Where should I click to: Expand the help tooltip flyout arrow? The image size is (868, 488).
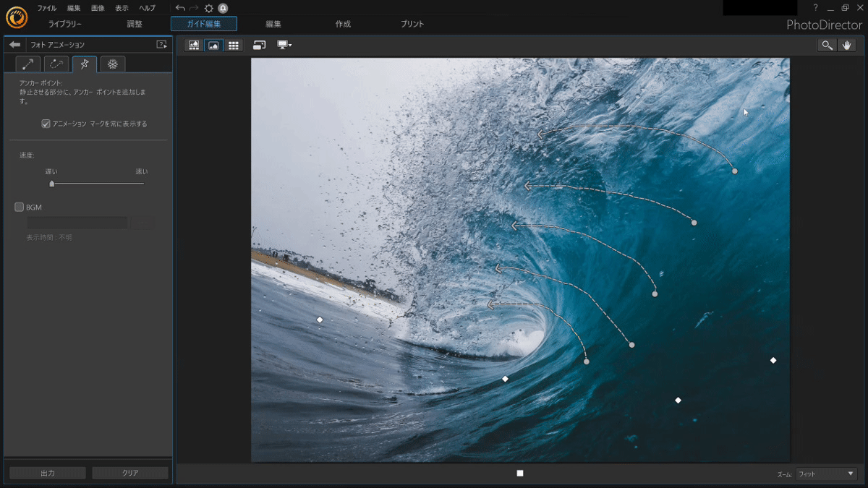pos(163,44)
